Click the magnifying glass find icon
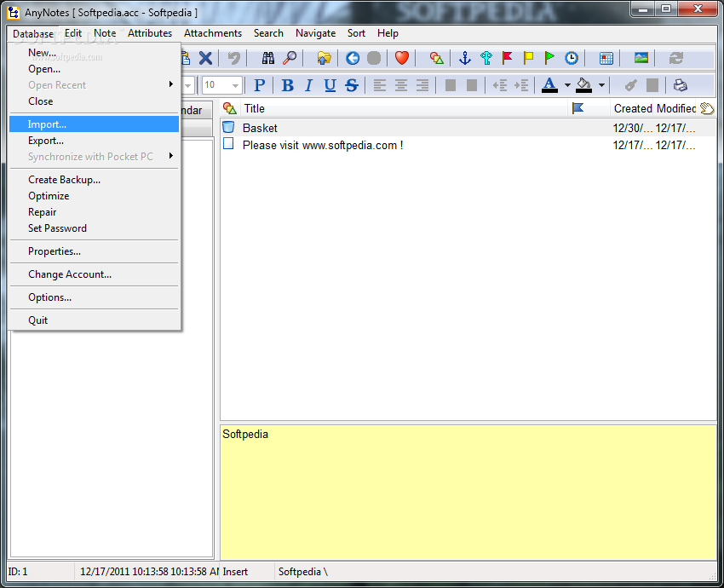 (290, 58)
